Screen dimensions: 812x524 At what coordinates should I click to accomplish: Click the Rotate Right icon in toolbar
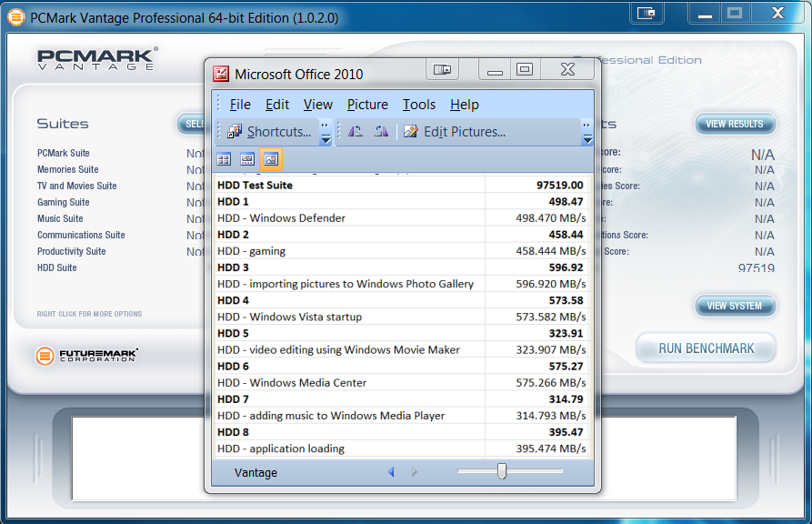tap(381, 132)
